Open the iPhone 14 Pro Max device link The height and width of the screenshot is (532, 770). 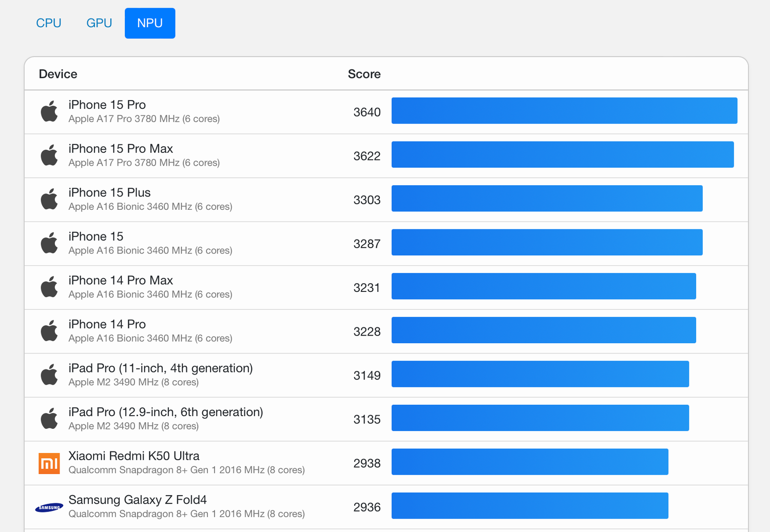(121, 280)
